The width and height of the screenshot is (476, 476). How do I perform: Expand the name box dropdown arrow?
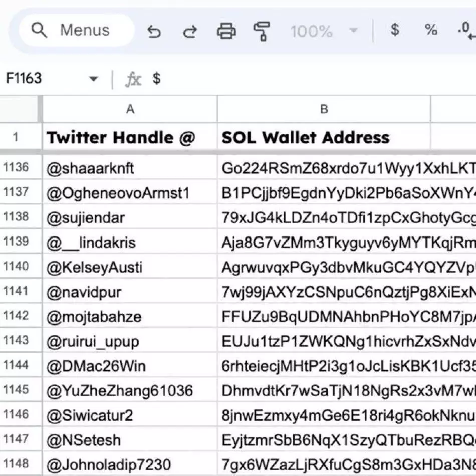point(93,79)
